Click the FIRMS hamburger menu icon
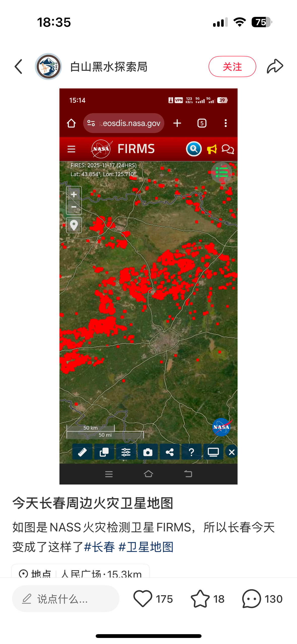 pos(71,149)
